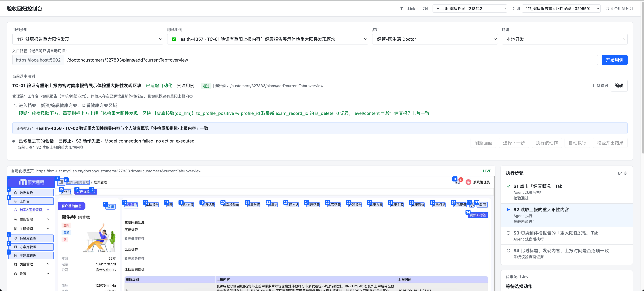
Task: Collapse sidebar with the menu fold icon
Action: pos(61,182)
